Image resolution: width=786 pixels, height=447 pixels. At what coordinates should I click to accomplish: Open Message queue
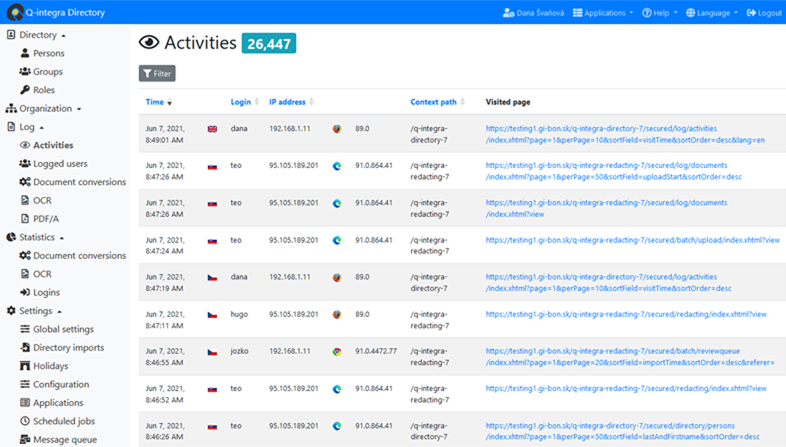[65, 440]
